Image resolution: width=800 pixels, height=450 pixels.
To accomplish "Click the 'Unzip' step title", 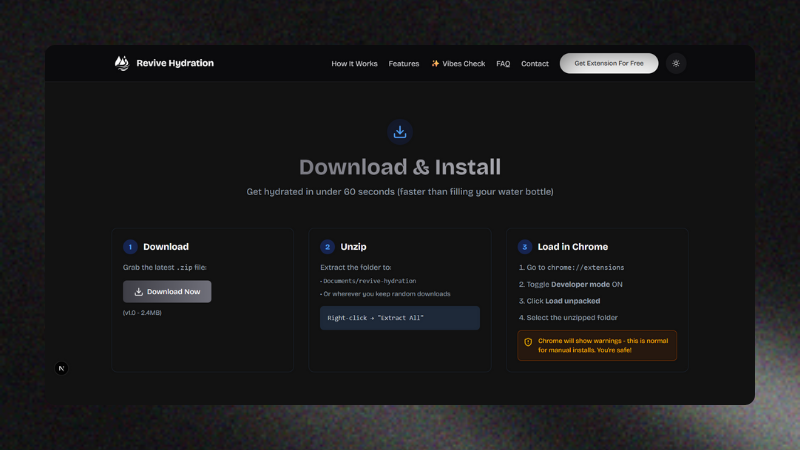I will coord(353,247).
